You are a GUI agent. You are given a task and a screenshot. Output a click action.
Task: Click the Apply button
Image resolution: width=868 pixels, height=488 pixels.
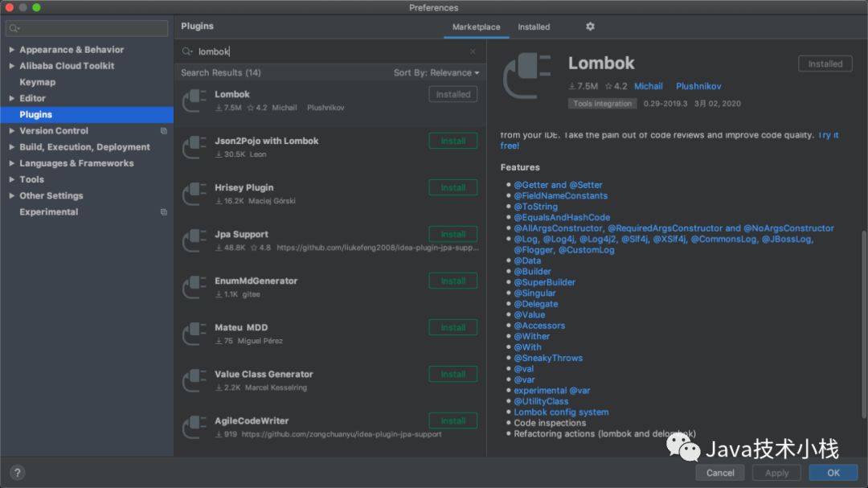(x=776, y=473)
